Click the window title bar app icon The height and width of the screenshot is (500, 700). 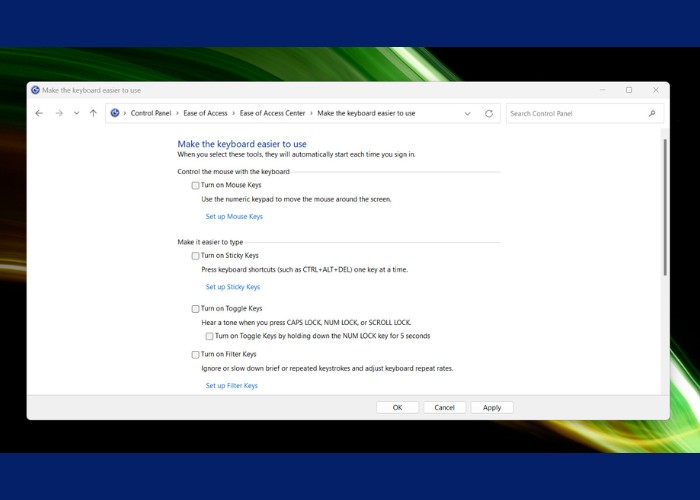coord(35,89)
